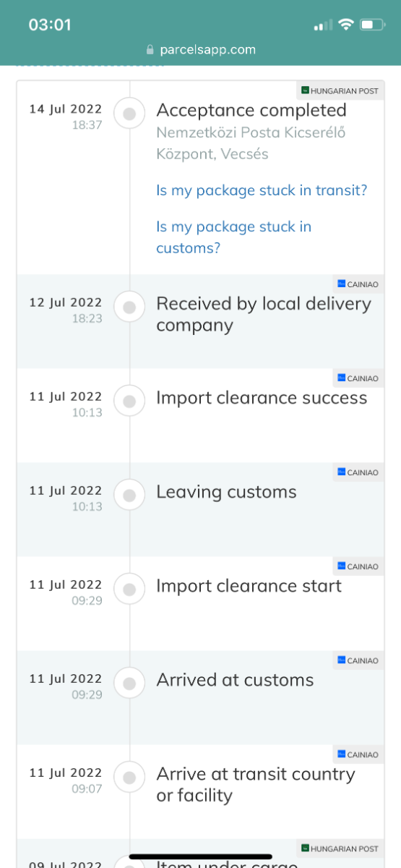
Task: Open 'Is my package stuck in customs?' link
Action: (x=233, y=237)
